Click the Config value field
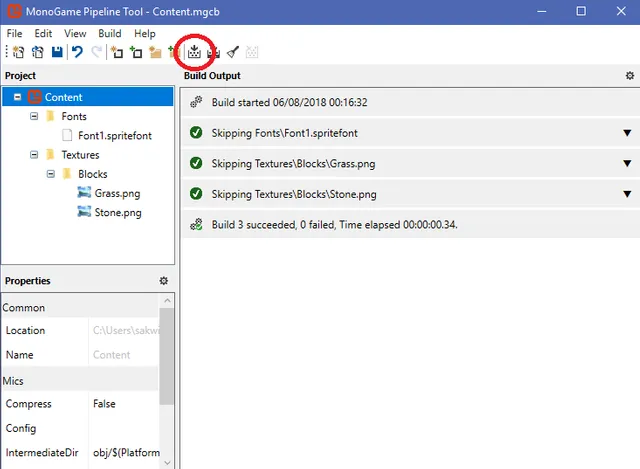This screenshot has height=469, width=640. pyautogui.click(x=124, y=428)
